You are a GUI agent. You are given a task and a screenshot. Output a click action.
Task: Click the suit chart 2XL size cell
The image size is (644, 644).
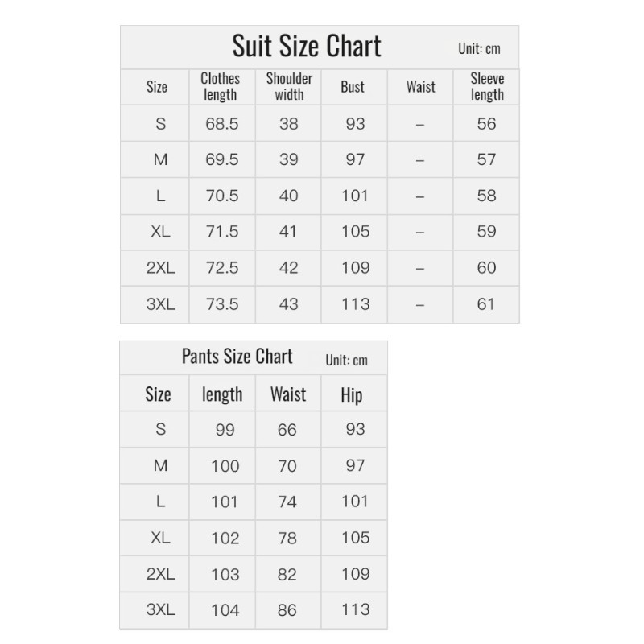[160, 268]
